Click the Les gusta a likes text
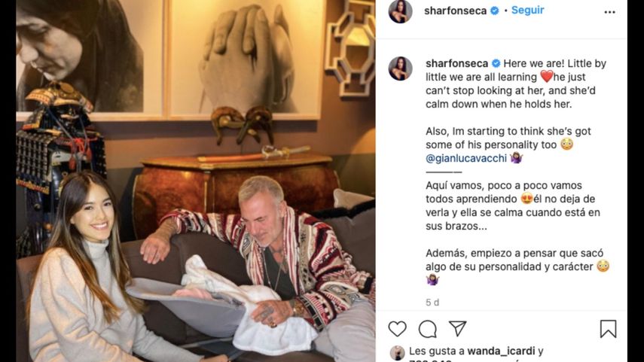Image resolution: width=644 pixels, height=362 pixels. (437, 351)
